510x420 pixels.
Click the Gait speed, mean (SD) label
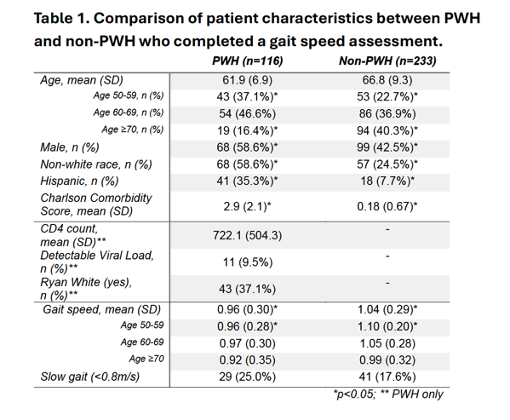click(102, 309)
